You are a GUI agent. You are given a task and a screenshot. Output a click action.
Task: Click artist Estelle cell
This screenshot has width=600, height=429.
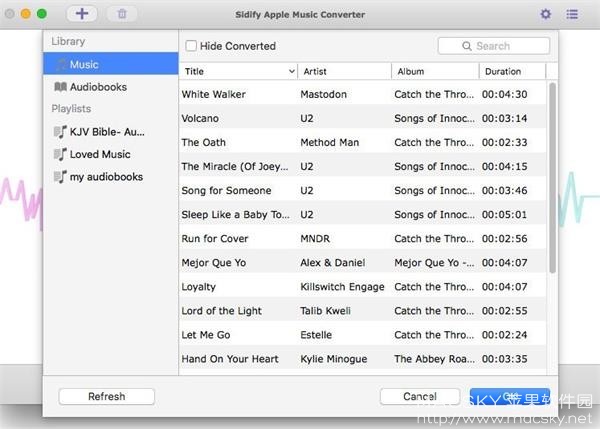click(x=316, y=335)
